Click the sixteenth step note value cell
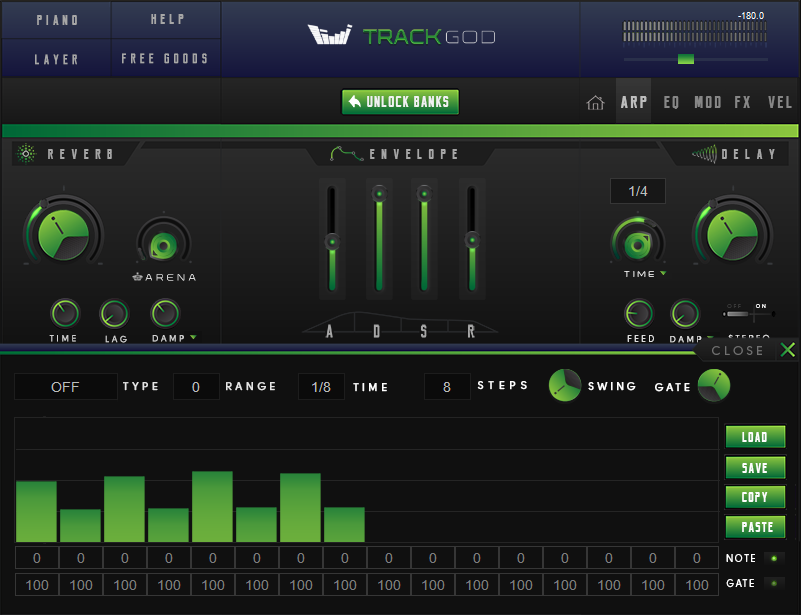This screenshot has height=615, width=801. pyautogui.click(x=697, y=558)
